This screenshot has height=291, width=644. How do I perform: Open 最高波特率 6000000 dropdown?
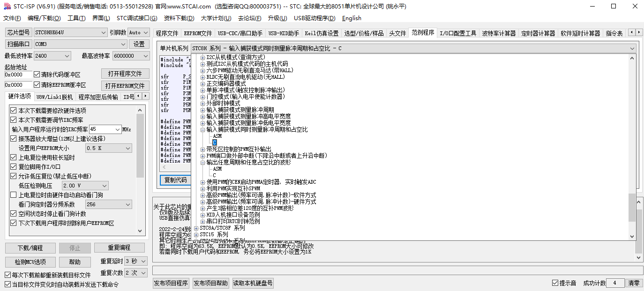[130, 56]
